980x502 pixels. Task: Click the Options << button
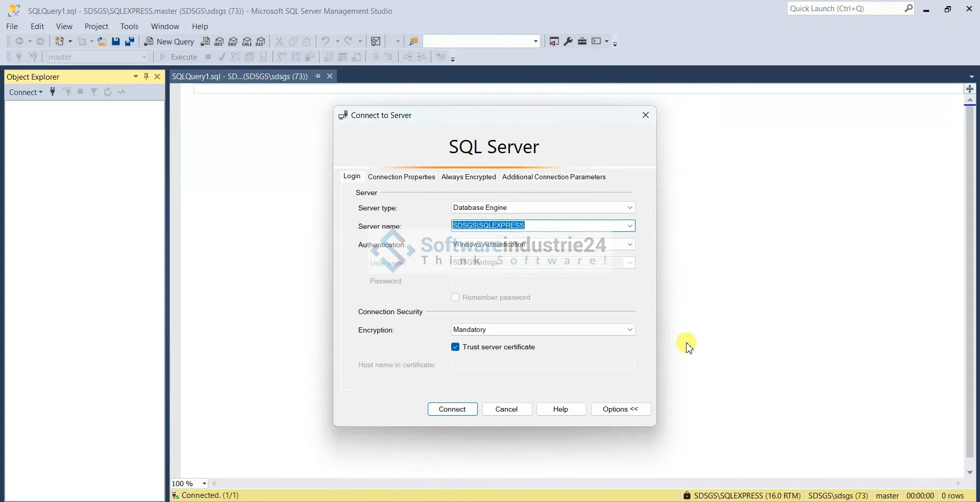[620, 410]
